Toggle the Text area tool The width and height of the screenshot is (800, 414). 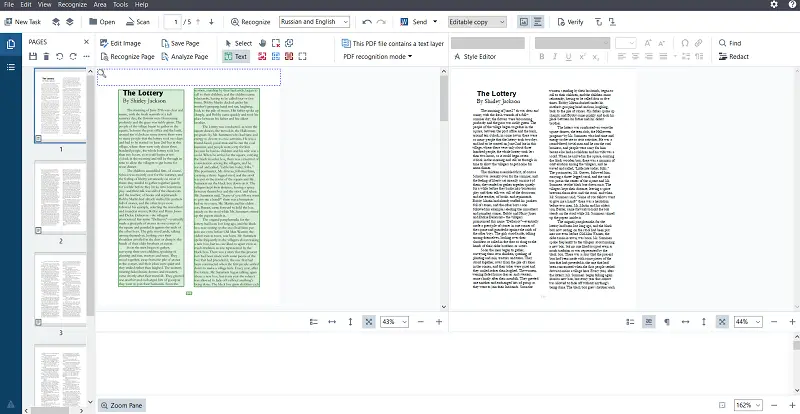tap(236, 57)
